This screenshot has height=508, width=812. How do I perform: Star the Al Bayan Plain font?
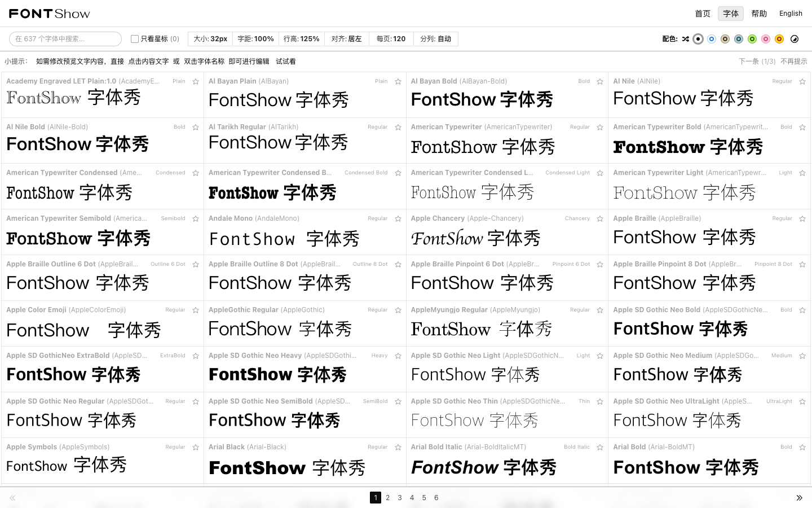point(398,81)
